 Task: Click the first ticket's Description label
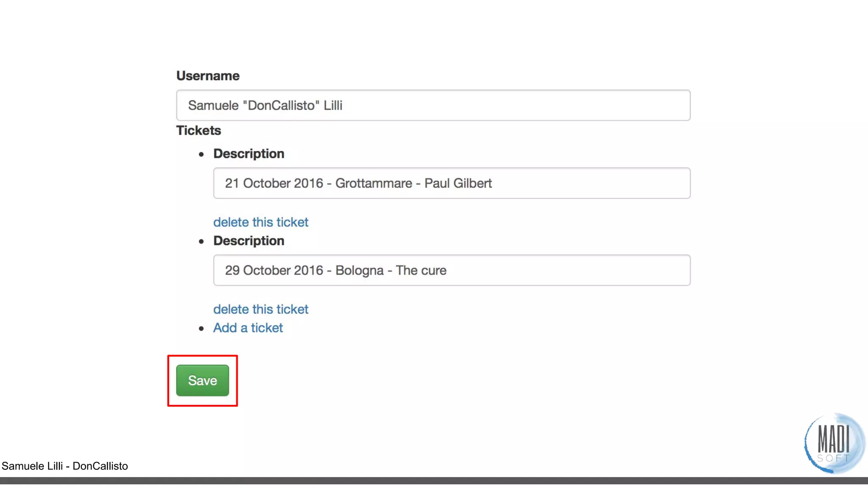pyautogui.click(x=249, y=154)
